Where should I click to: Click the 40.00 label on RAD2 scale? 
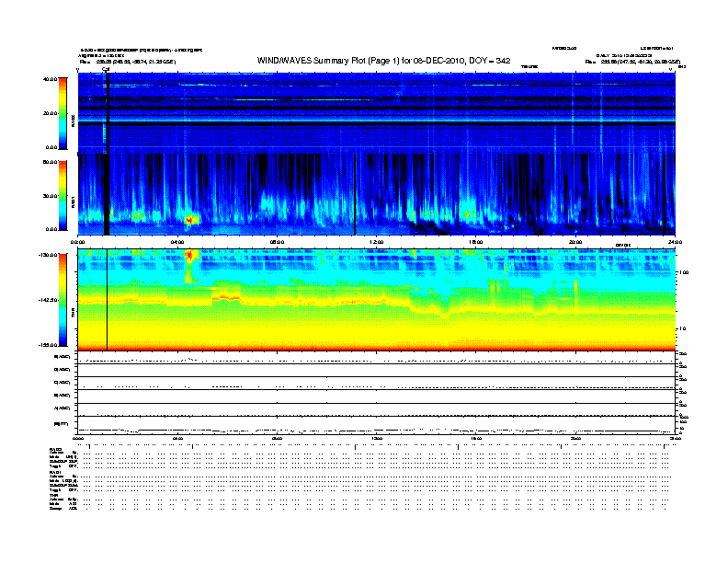coord(50,79)
